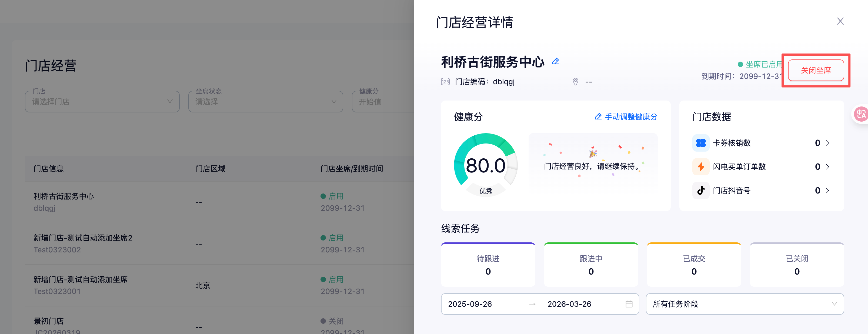Click the floating translate widget icon

tap(861, 114)
